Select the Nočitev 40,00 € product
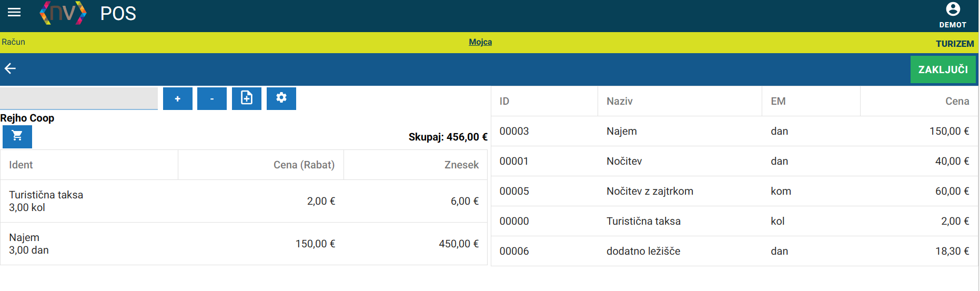The height and width of the screenshot is (291, 980). coord(734,161)
